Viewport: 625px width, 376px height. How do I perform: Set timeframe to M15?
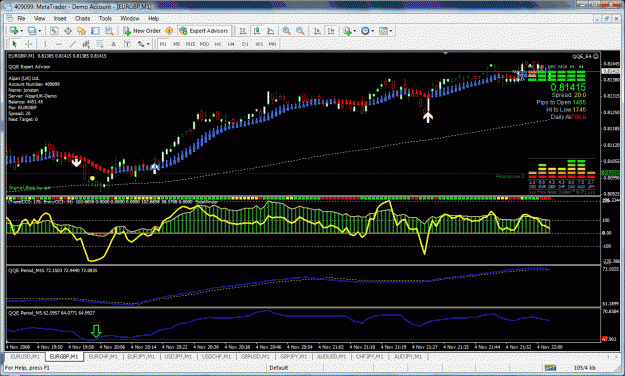pos(190,44)
